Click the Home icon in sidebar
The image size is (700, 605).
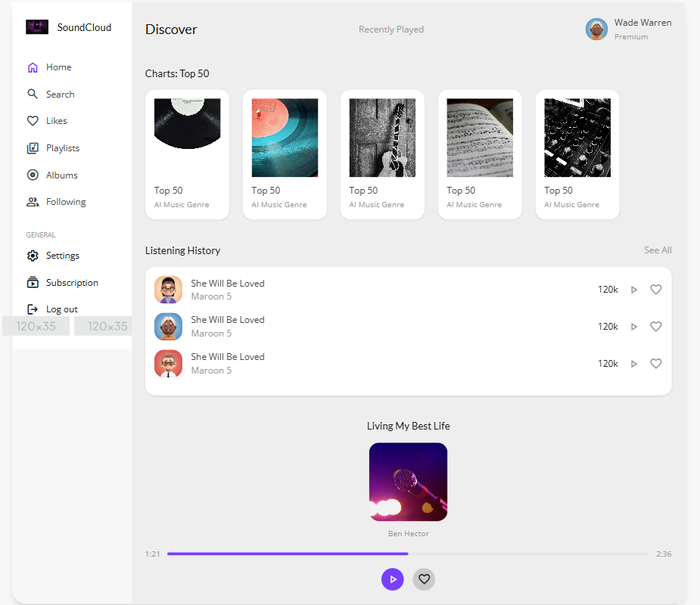pos(33,67)
